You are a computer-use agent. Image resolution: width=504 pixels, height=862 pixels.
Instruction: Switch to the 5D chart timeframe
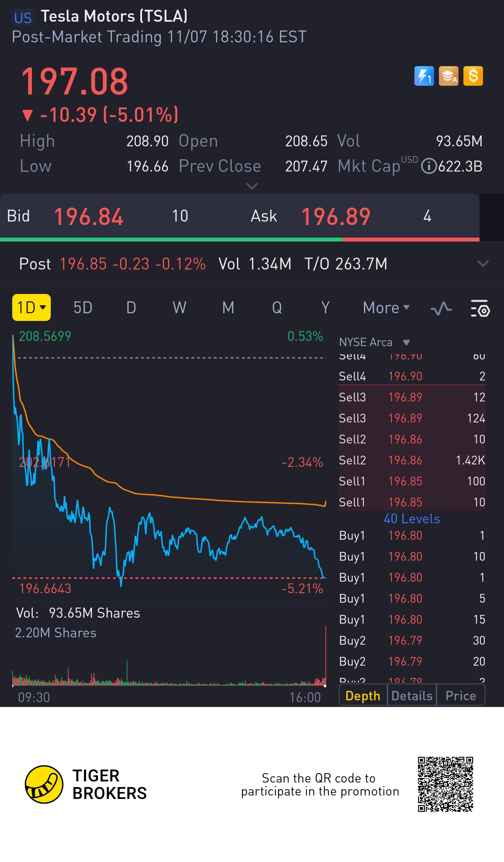(x=83, y=308)
